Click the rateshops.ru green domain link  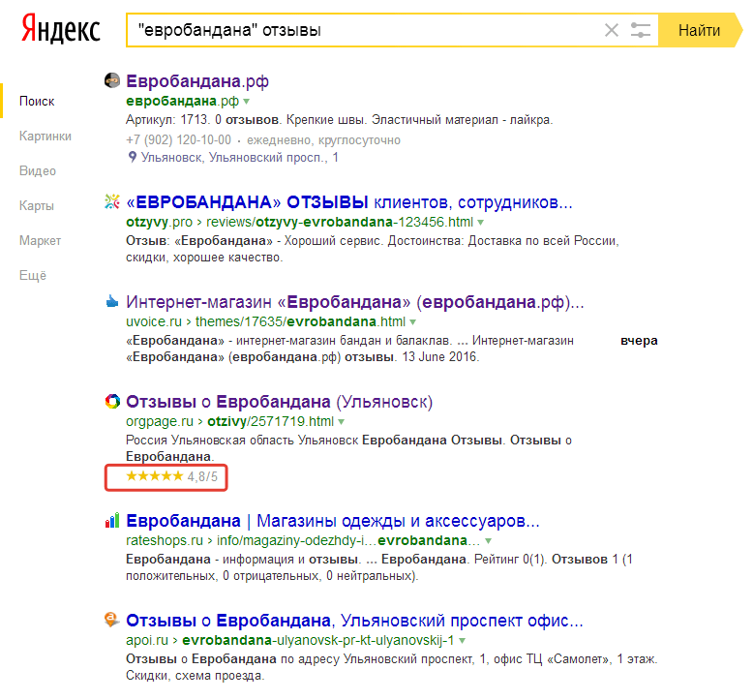165,540
